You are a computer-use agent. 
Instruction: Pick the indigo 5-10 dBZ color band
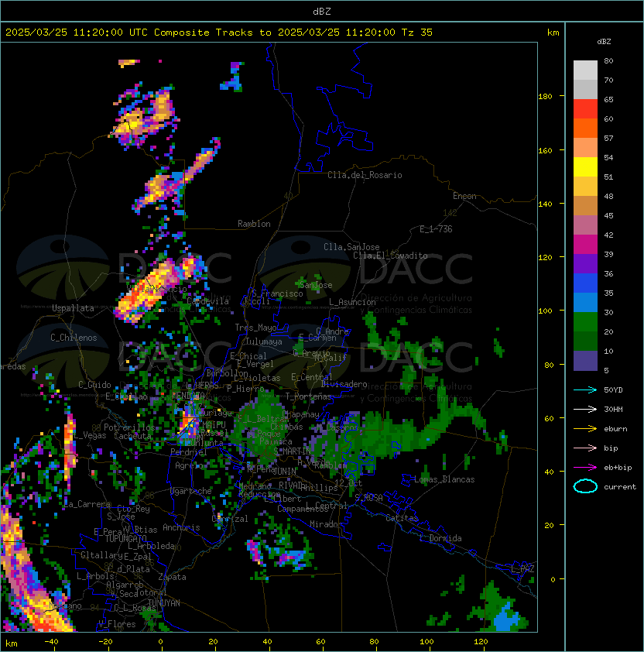585,361
